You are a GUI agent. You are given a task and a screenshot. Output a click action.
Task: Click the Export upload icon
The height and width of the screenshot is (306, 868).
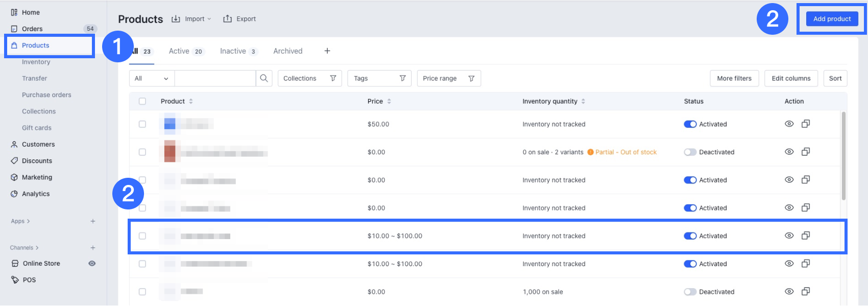227,19
